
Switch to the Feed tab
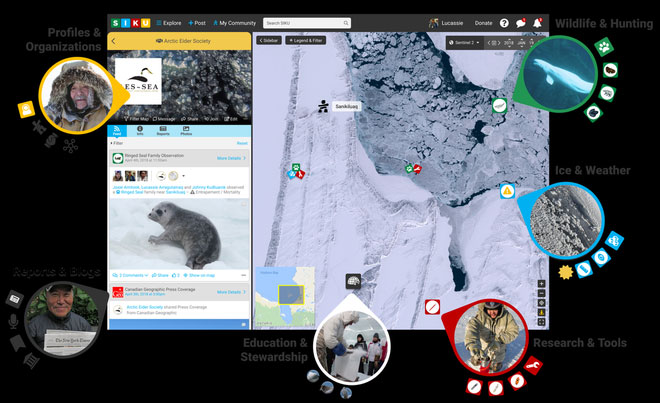coord(117,131)
